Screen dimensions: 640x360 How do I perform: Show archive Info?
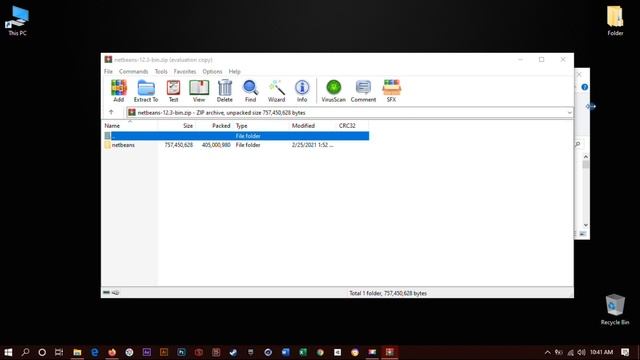click(x=302, y=91)
